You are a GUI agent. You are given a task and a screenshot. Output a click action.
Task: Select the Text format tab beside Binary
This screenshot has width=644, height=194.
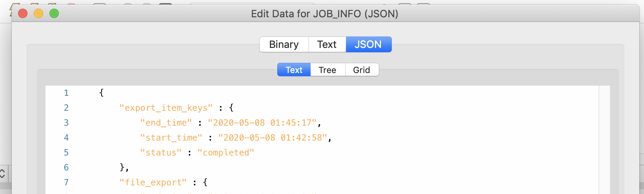point(327,44)
